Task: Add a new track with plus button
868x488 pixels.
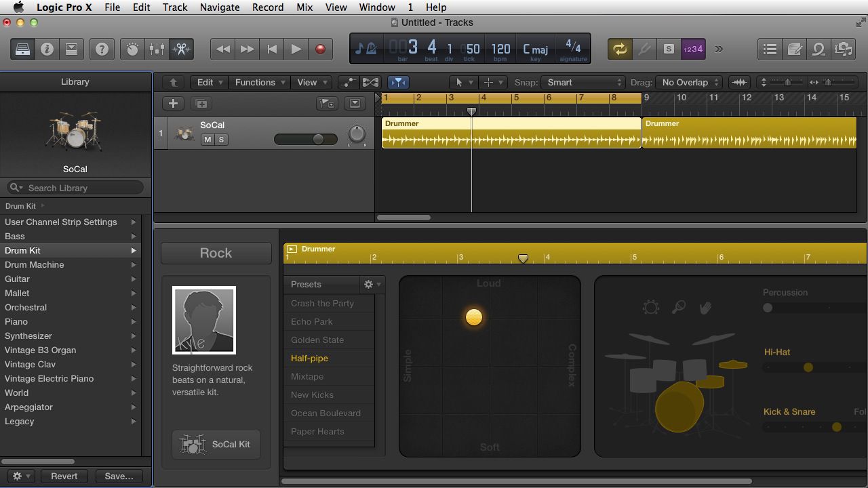Action: 173,103
